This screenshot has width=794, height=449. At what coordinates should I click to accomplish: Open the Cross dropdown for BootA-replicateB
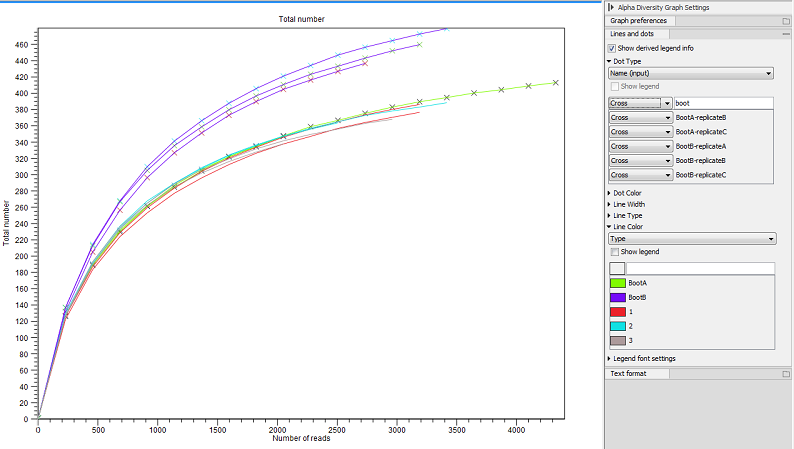[640, 117]
